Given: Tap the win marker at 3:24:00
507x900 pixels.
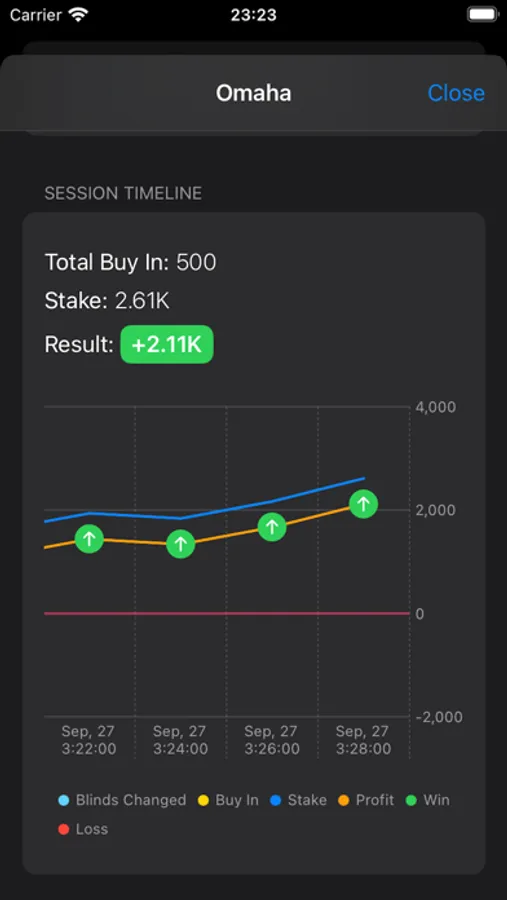Looking at the screenshot, I should (x=181, y=544).
